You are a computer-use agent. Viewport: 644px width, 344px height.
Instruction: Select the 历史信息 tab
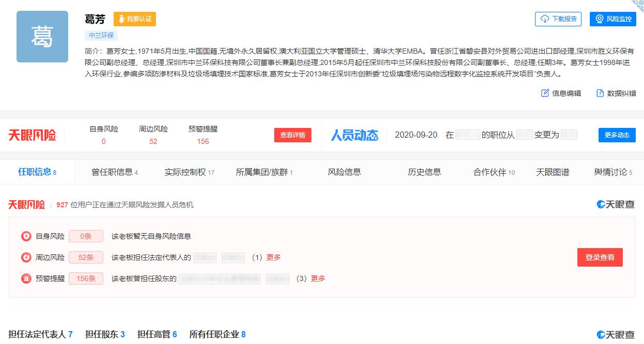(x=425, y=172)
